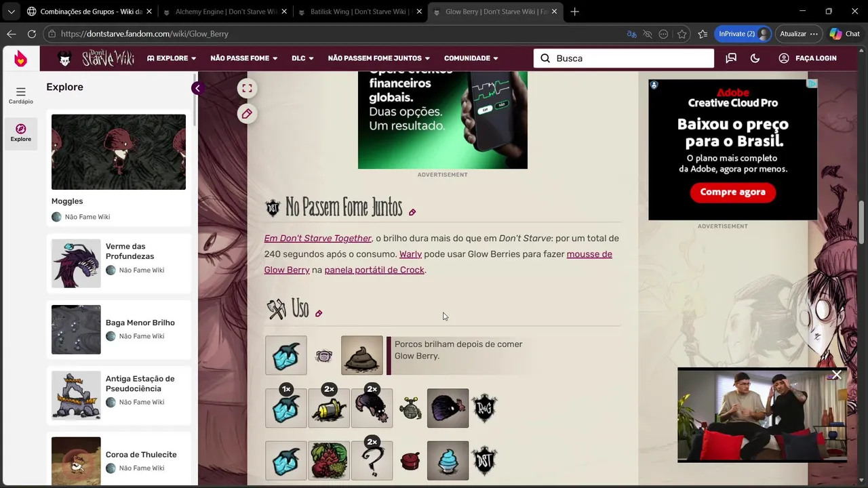Click the dark bat-wing result item icon
Image resolution: width=868 pixels, height=488 pixels.
click(448, 407)
